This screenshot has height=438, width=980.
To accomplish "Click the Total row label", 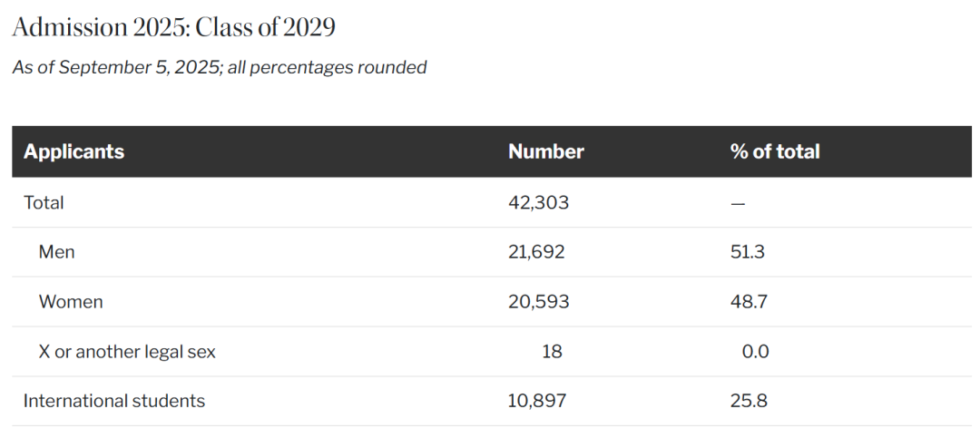I will coord(44,202).
